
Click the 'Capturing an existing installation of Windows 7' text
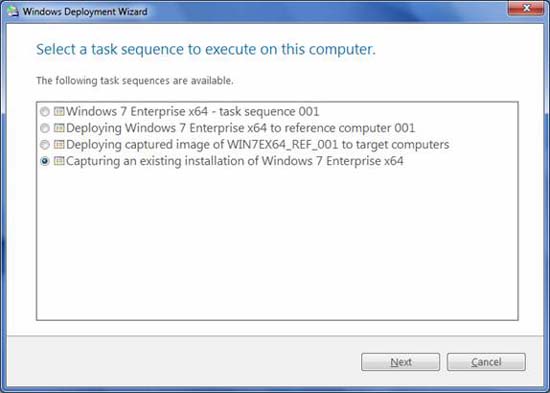click(x=194, y=161)
